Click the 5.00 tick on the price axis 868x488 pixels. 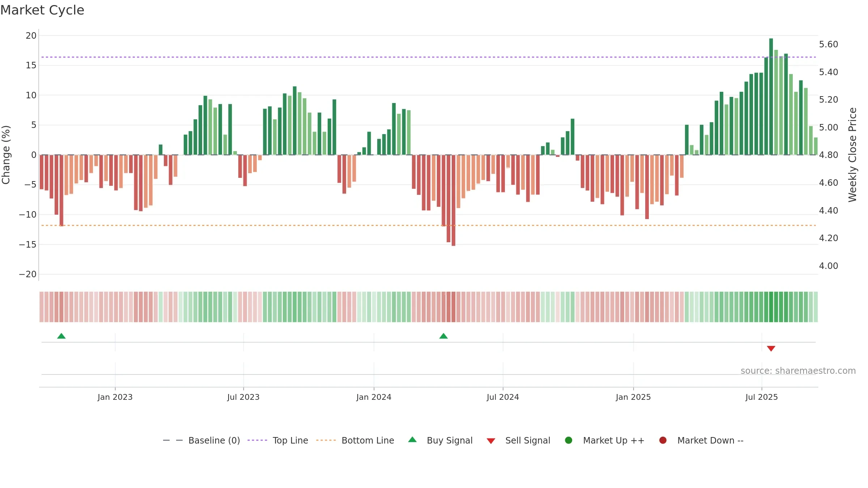[x=829, y=128]
